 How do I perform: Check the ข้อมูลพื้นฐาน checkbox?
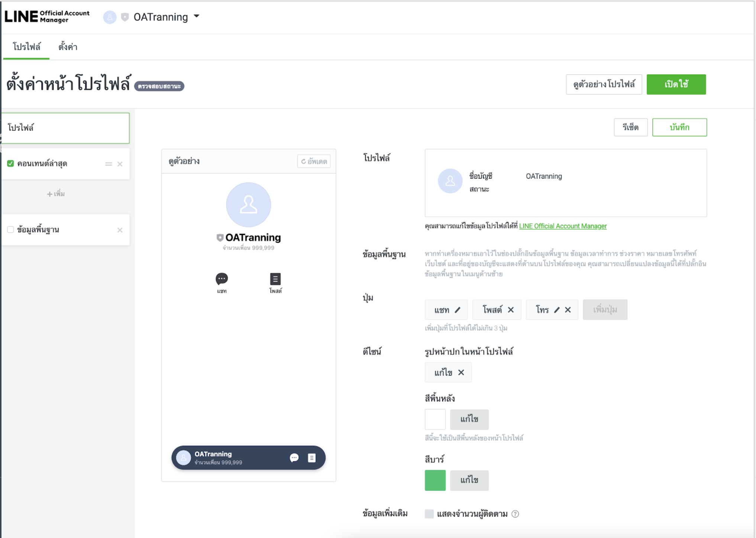pos(10,230)
